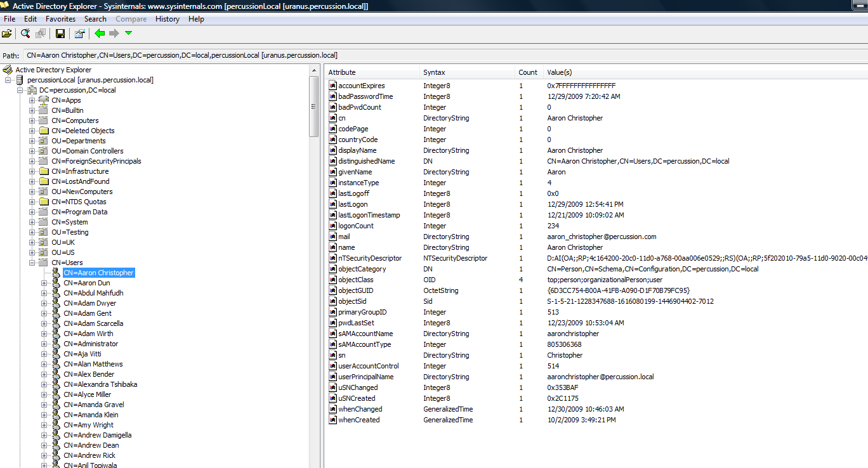
Task: Click the logonCount value 234
Action: click(553, 226)
